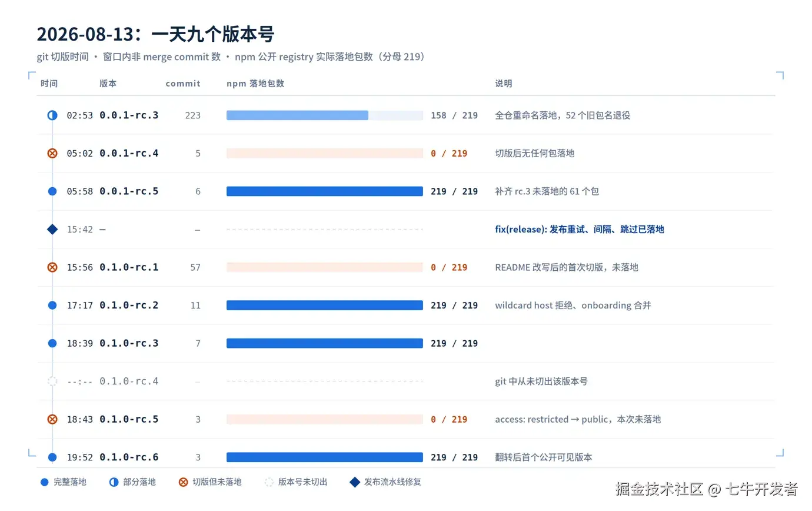Click the 完整落地 legend dot
This screenshot has width=812, height=511.
pyautogui.click(x=44, y=482)
